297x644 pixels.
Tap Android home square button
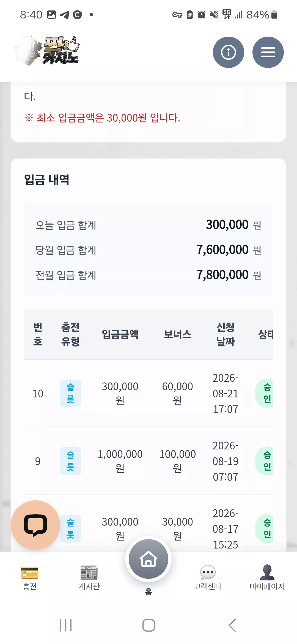pyautogui.click(x=148, y=625)
